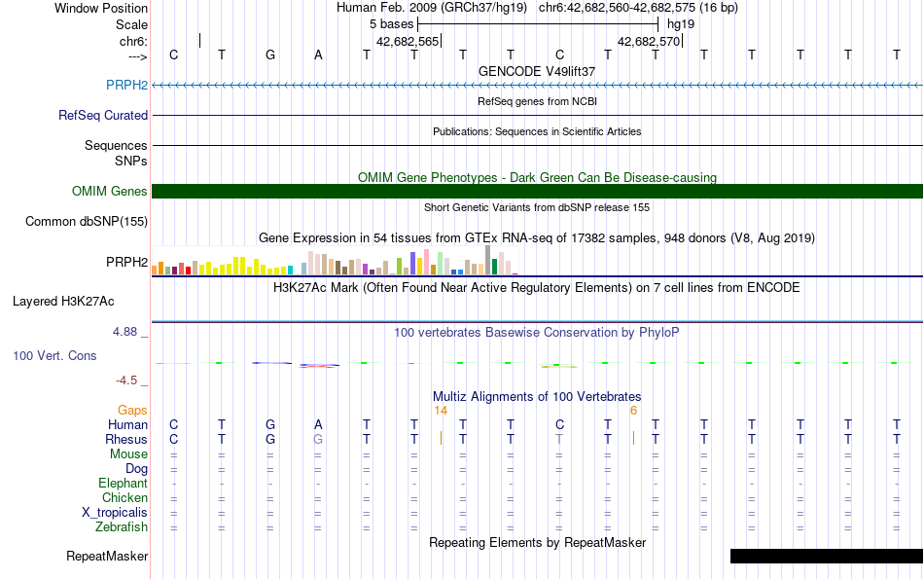Click the Zebrafish alignment row label
Image resolution: width=924 pixels, height=579 pixels.
click(x=122, y=526)
